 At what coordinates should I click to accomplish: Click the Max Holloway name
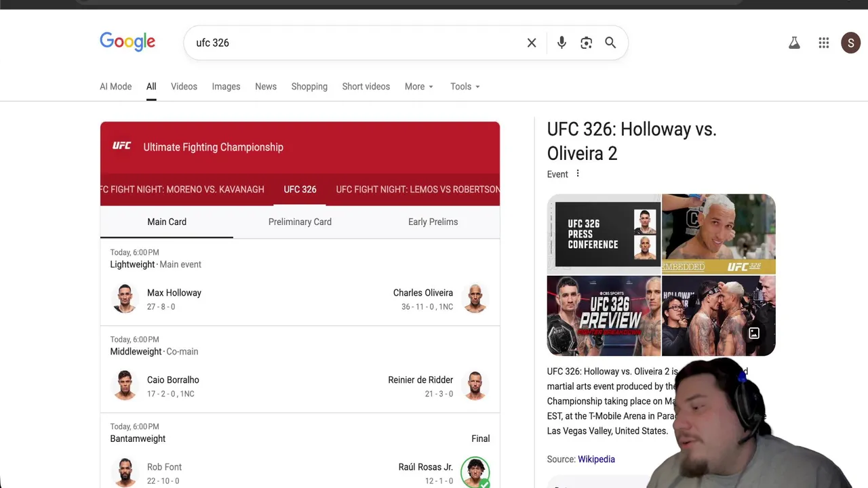click(174, 293)
